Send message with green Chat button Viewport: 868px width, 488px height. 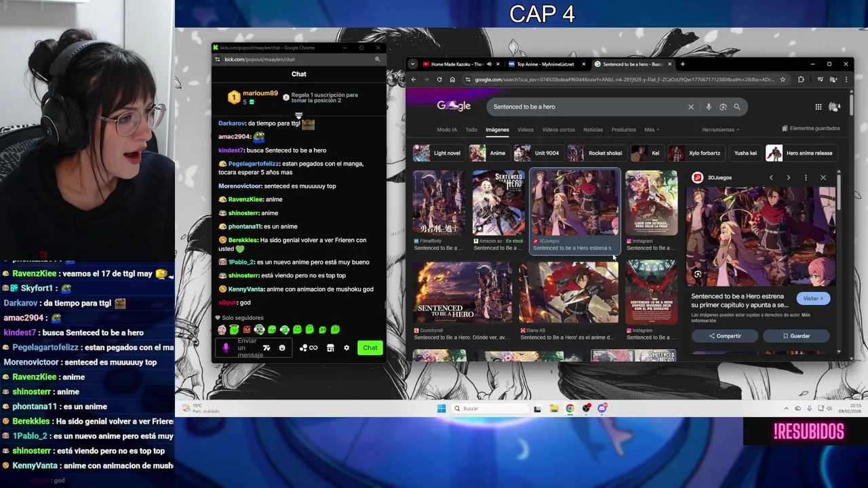point(370,348)
